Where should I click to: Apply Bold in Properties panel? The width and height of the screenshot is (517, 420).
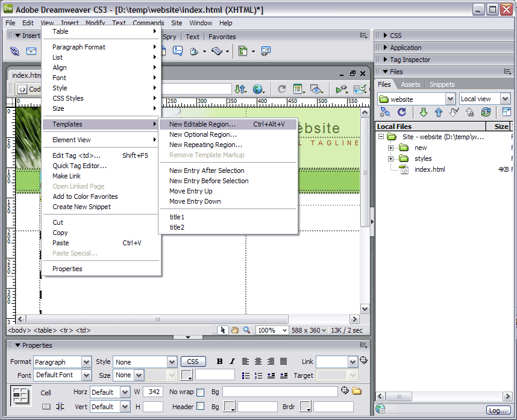coord(219,362)
